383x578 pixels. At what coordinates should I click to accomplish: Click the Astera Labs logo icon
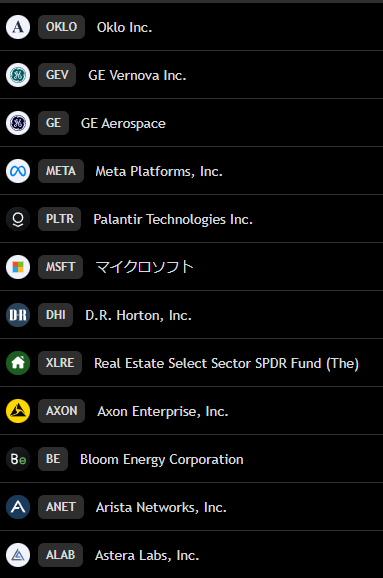coord(18,555)
